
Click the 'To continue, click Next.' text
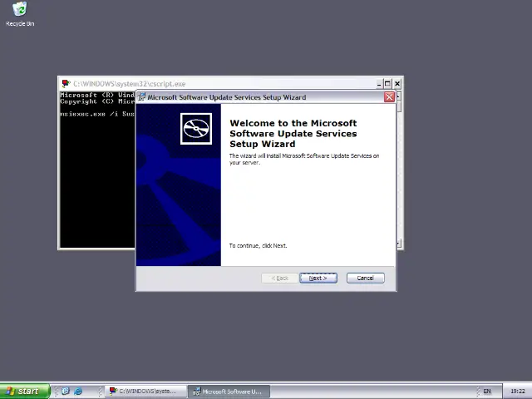point(258,246)
